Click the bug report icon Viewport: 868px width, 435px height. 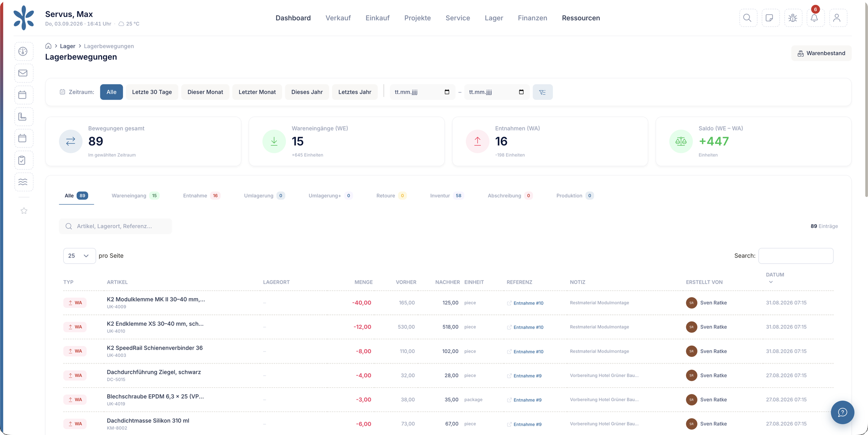(x=793, y=18)
